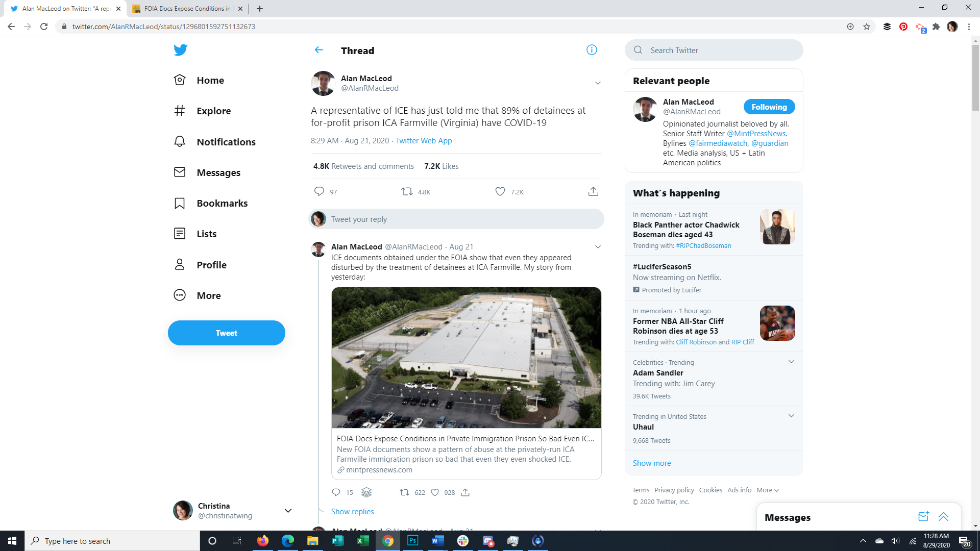The width and height of the screenshot is (980, 551).
Task: Expand the Messages drawer with double chevron
Action: tap(943, 517)
